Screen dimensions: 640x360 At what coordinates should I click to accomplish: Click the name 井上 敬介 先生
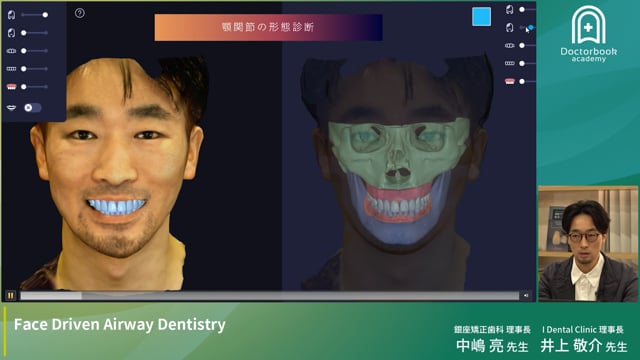(x=584, y=346)
